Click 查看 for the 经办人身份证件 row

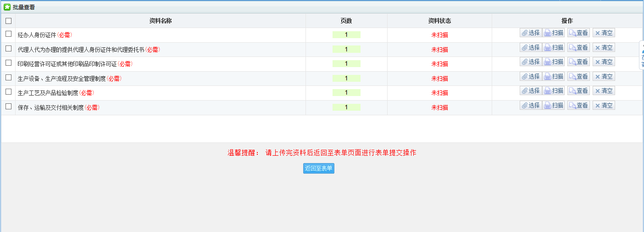pyautogui.click(x=578, y=33)
